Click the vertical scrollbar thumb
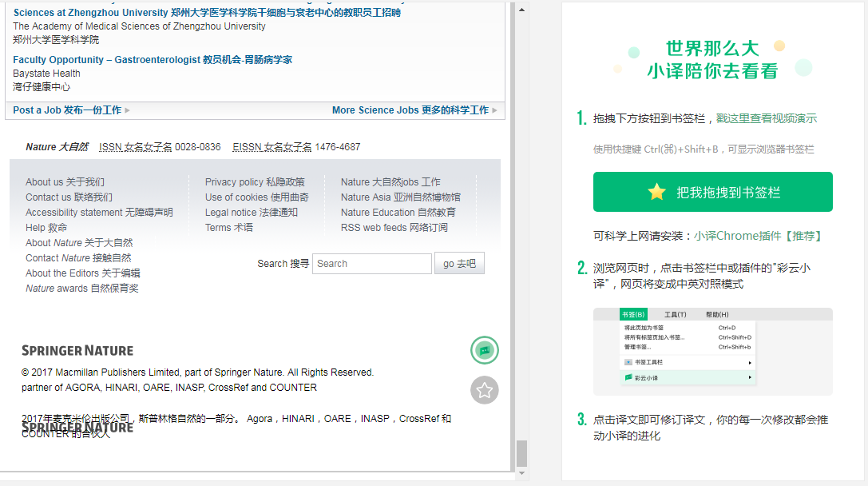 521,453
